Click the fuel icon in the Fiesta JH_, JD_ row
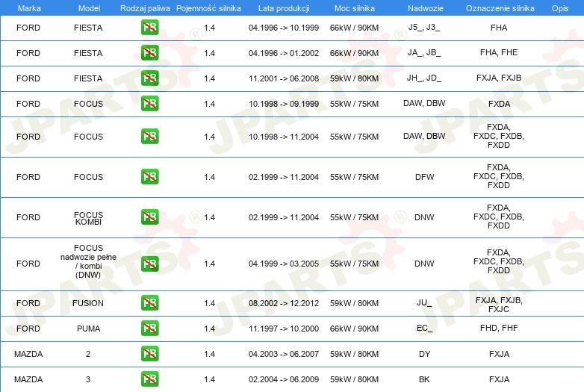 tap(149, 78)
